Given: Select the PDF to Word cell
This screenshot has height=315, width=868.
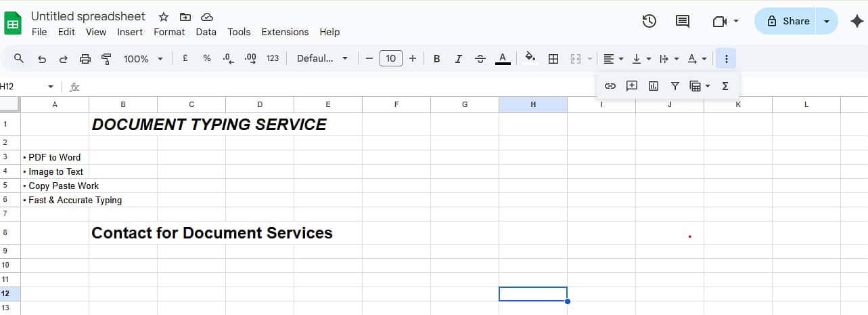Looking at the screenshot, I should [x=55, y=157].
